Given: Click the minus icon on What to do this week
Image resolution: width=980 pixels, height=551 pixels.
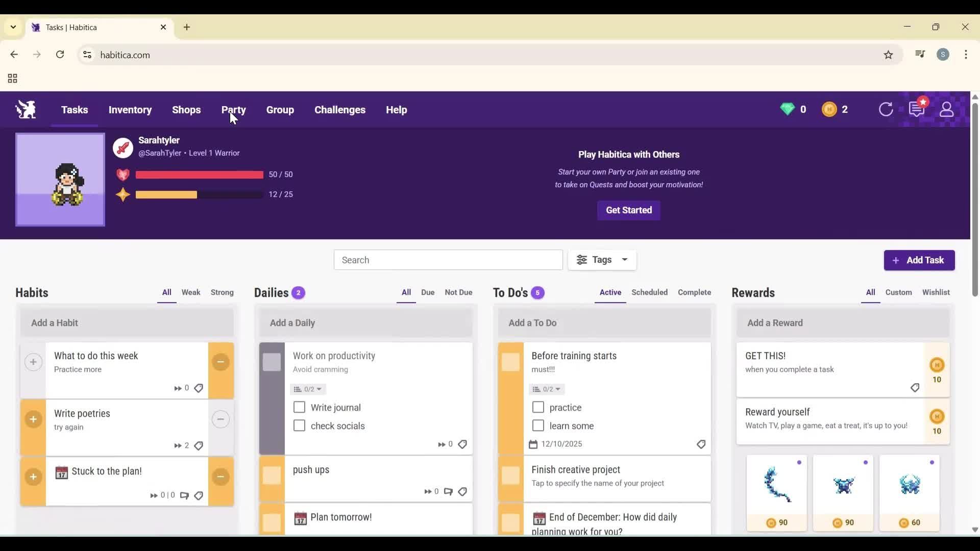Looking at the screenshot, I should [x=220, y=362].
